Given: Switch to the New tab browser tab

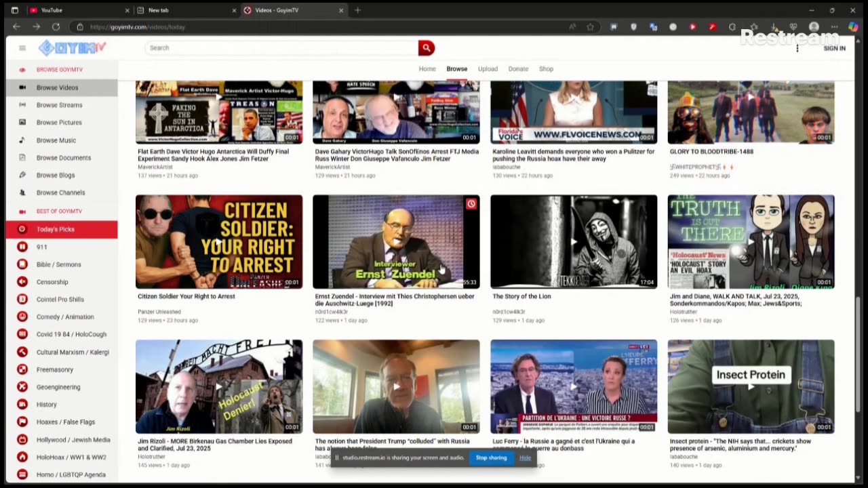Looking at the screenshot, I should click(x=186, y=10).
